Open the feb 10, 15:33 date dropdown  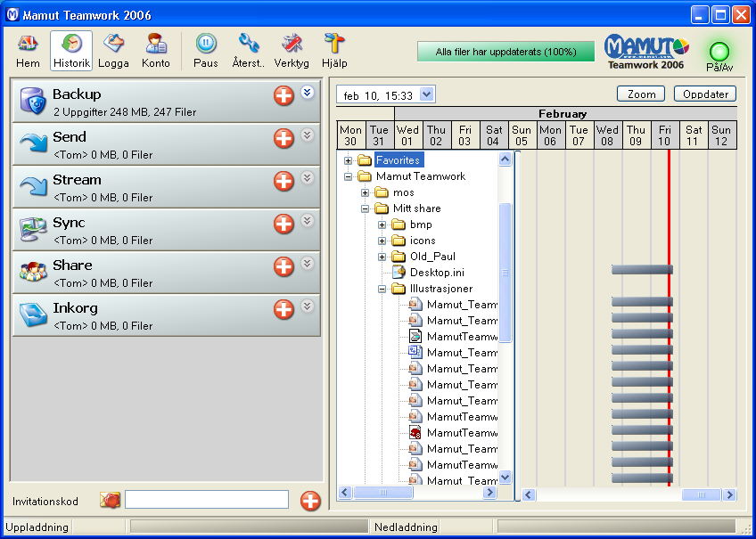point(426,94)
